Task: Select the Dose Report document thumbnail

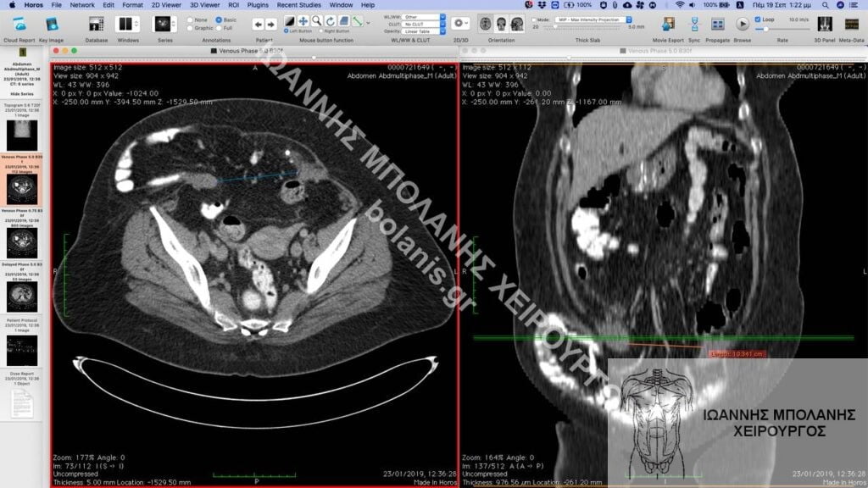Action: point(22,403)
